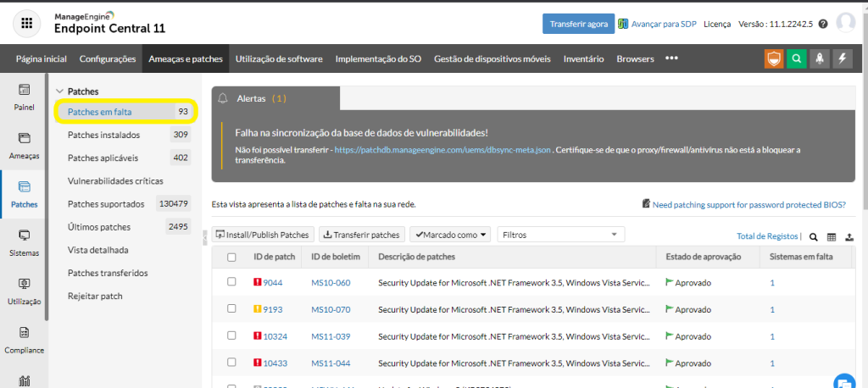Select Patches instalados in the side menu
Screen dimensions: 868x388
coord(103,135)
